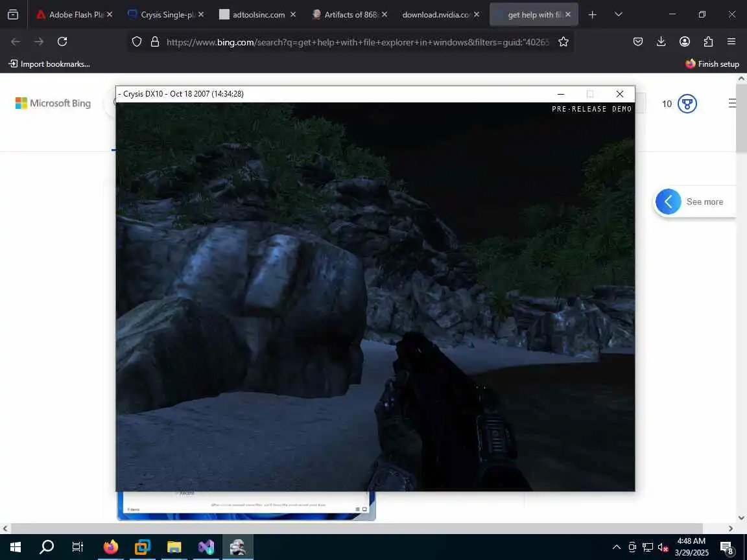747x560 pixels.
Task: Open Windows taskbar search
Action: (x=47, y=547)
